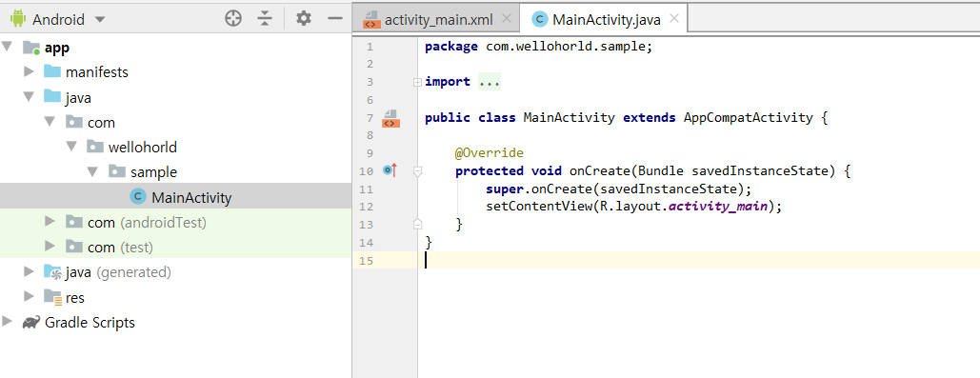
Task: Open the project panel settings gear
Action: [304, 19]
